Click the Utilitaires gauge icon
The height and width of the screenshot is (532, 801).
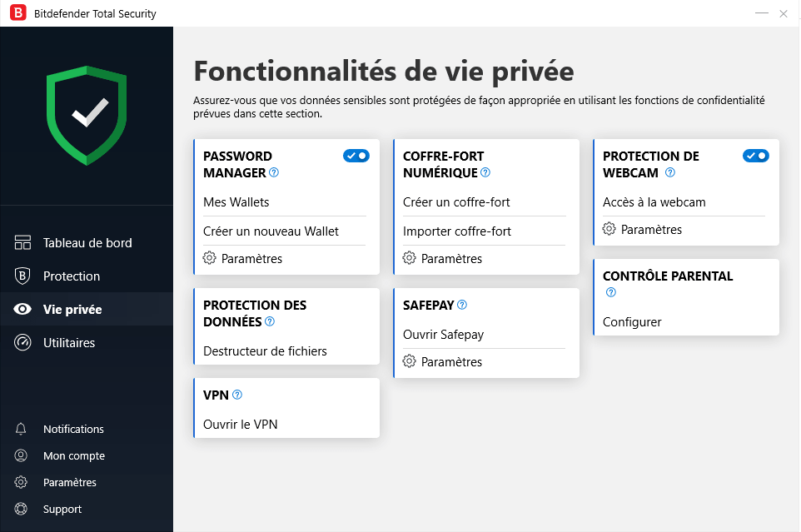tap(22, 342)
